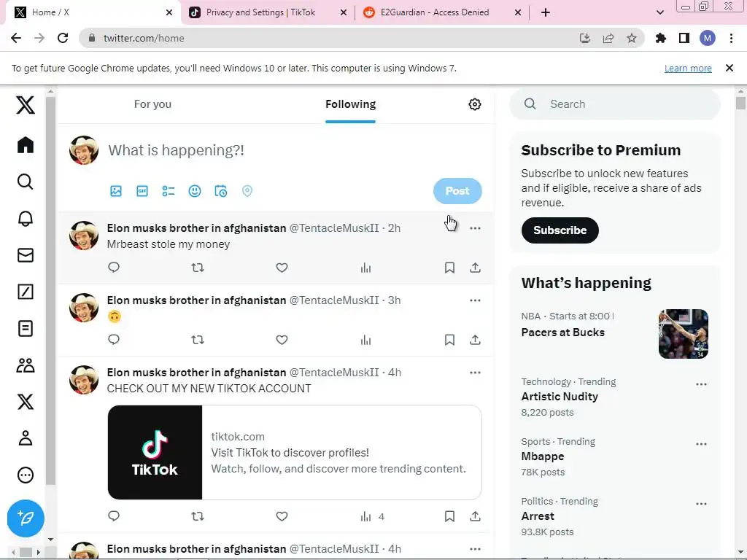The image size is (747, 560).
Task: Click the X logo in the sidebar
Action: [26, 105]
